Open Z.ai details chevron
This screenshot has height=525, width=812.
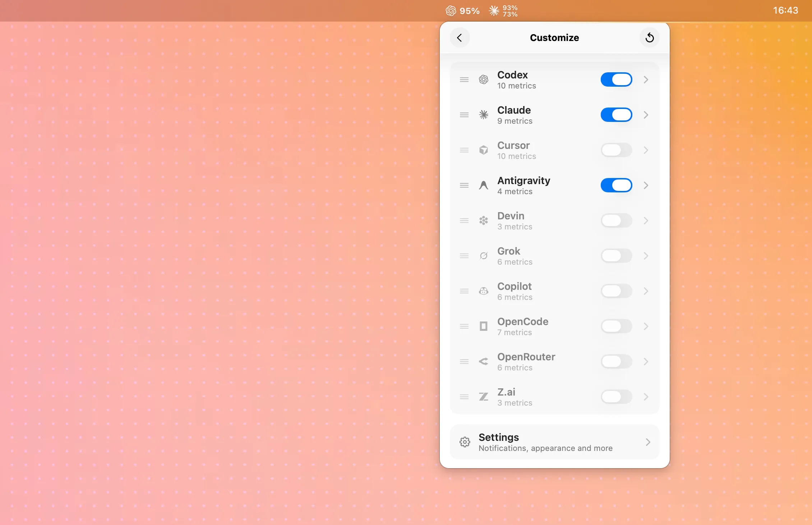(x=646, y=397)
